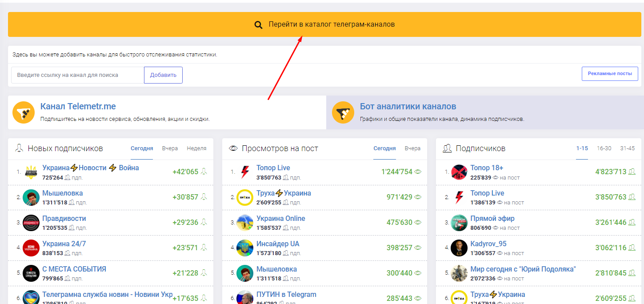
Task: Click the +23'571 subscriber gain value
Action: pyautogui.click(x=185, y=248)
